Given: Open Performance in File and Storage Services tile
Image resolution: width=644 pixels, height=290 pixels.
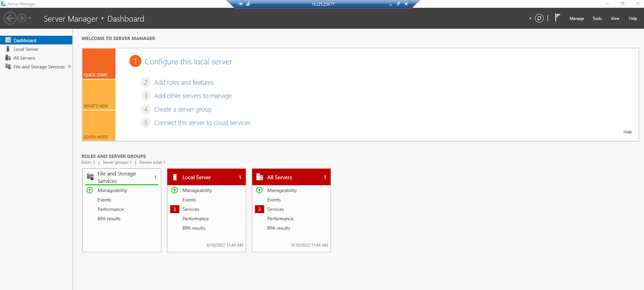Looking at the screenshot, I should 111,209.
